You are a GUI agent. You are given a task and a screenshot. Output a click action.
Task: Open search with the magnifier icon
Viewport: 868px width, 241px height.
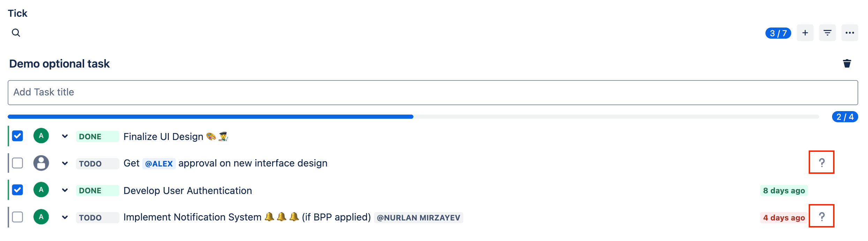tap(16, 33)
